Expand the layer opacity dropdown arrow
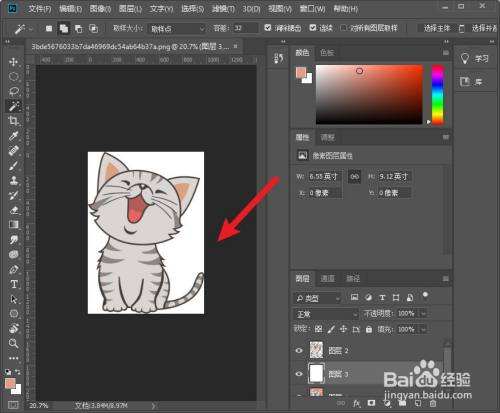The height and width of the screenshot is (413, 500). (x=423, y=314)
